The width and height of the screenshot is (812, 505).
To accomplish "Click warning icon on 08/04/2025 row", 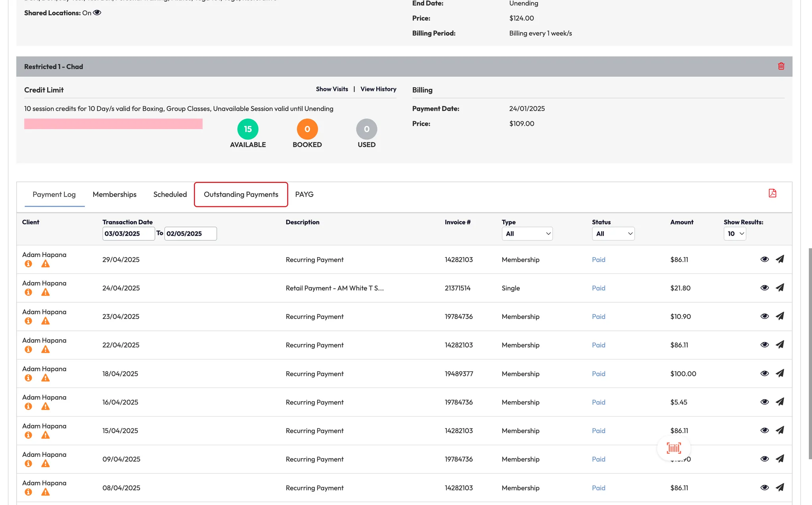I will [x=46, y=492].
